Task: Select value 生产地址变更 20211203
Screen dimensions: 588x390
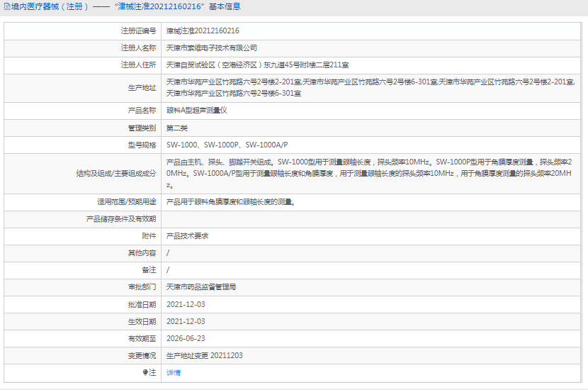Action: click(204, 355)
